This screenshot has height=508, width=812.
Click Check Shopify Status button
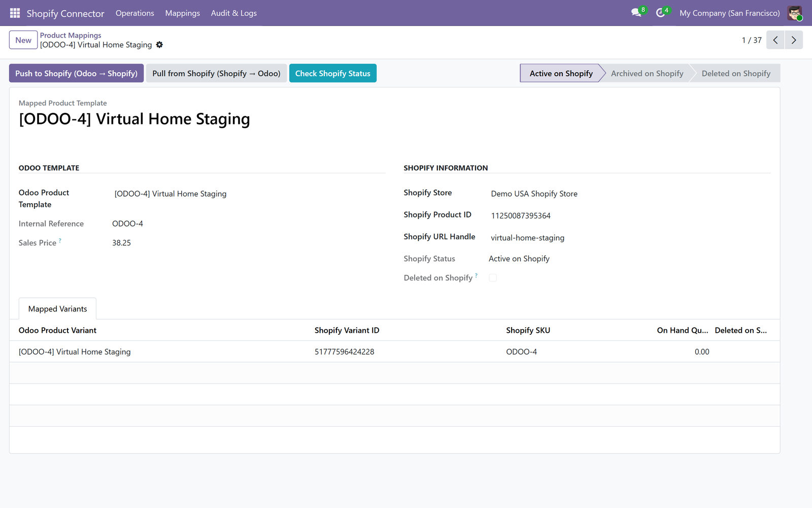click(x=333, y=73)
